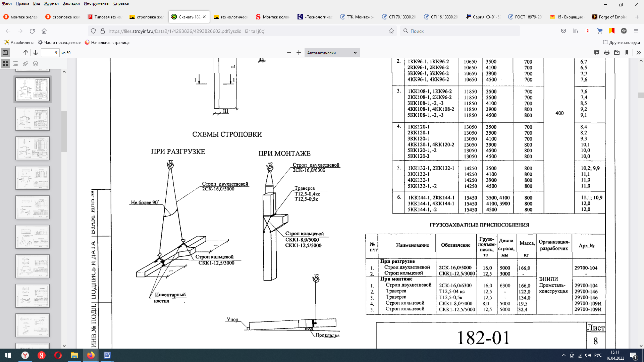Open the Pocket save icon
The width and height of the screenshot is (644, 362).
(x=563, y=31)
